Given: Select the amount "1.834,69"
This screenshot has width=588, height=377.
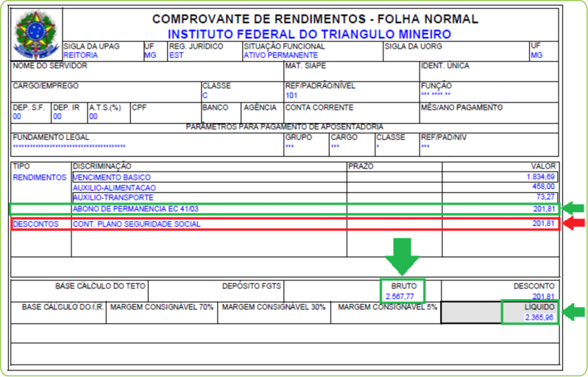Looking at the screenshot, I should pyautogui.click(x=540, y=176).
